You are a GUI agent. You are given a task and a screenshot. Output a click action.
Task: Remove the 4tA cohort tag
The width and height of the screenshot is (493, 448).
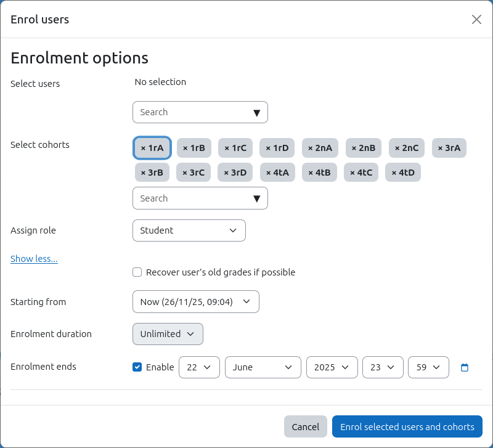(277, 173)
